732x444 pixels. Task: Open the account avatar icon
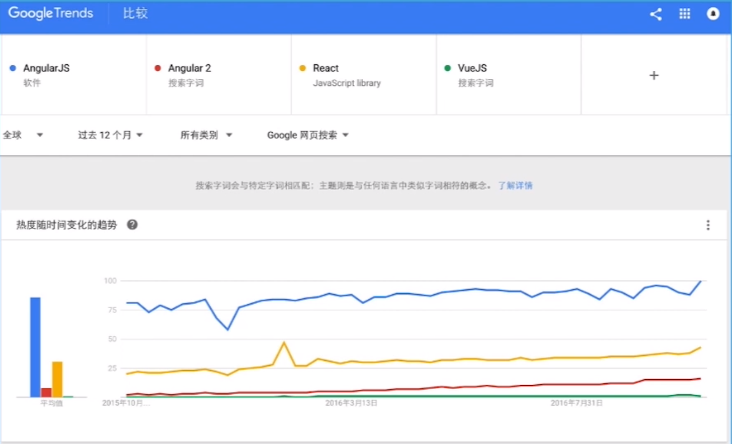[713, 14]
